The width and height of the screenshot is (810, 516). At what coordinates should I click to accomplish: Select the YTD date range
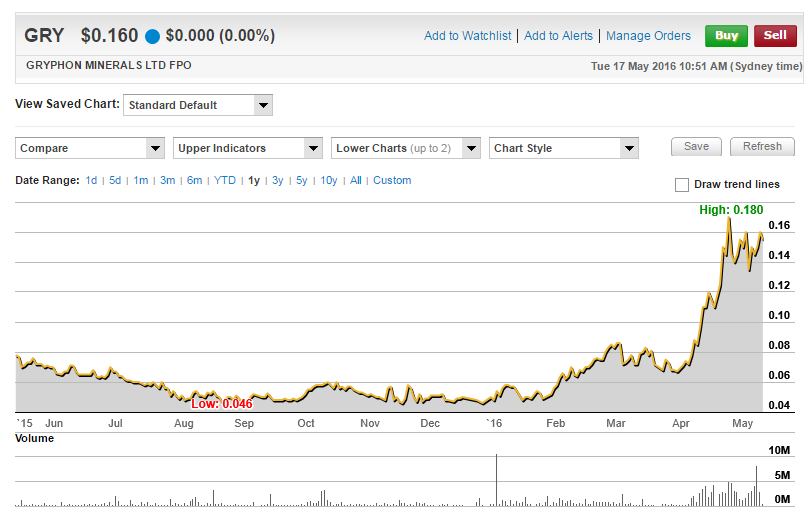click(225, 181)
